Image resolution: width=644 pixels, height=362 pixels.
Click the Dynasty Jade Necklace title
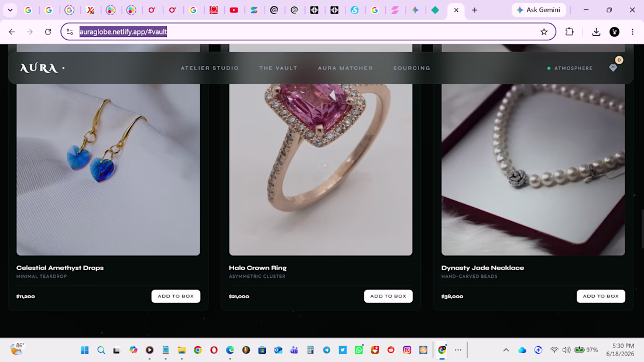tap(482, 268)
